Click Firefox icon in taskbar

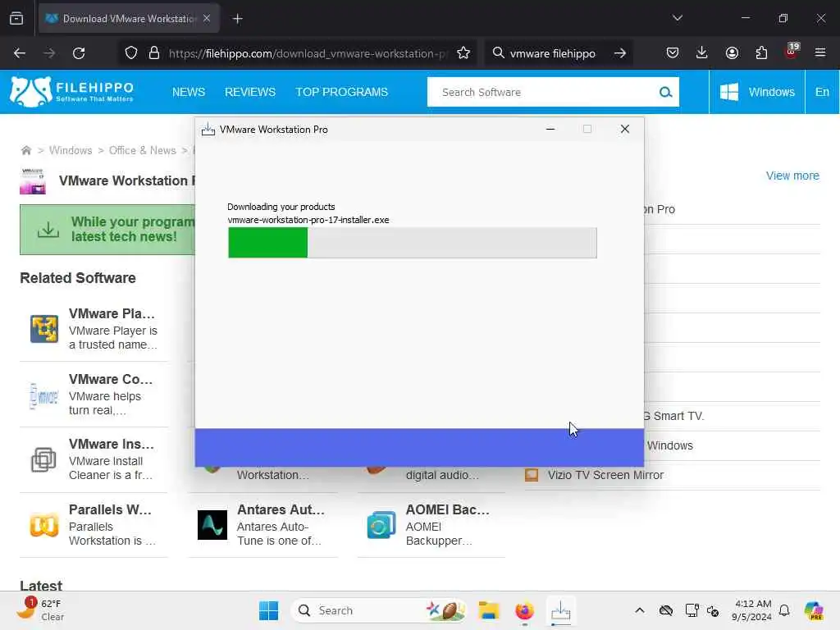tap(524, 610)
